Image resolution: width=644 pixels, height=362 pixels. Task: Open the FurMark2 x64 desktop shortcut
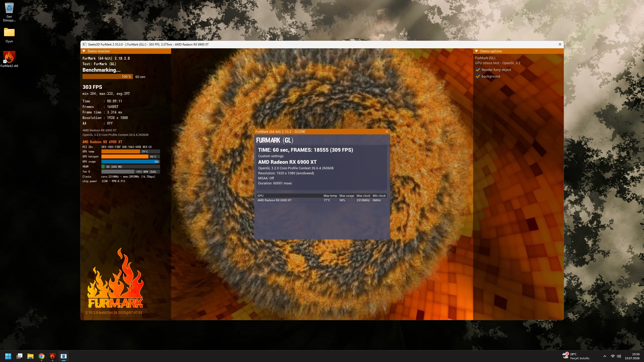click(x=9, y=59)
